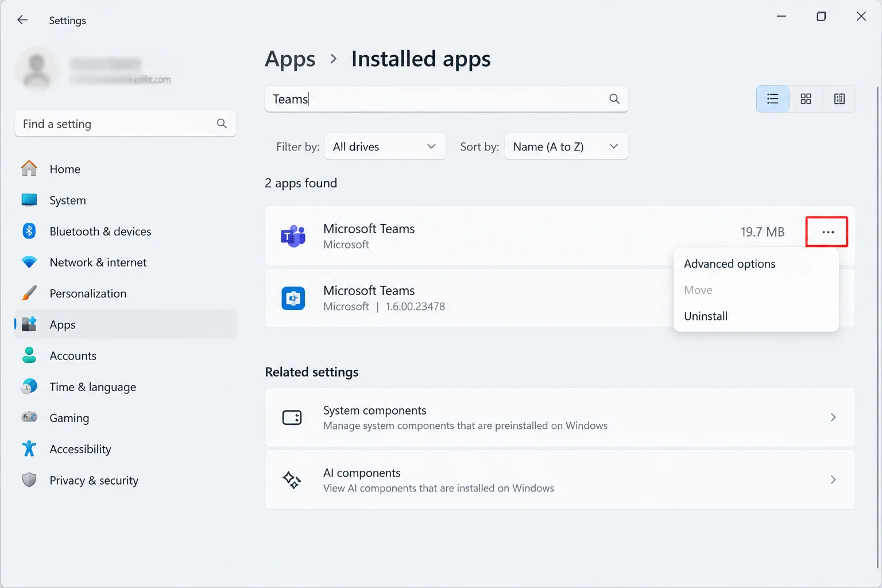Screen dimensions: 882x588
Task: Open the three-dots menu for Microsoft Teams 19.7 MB
Action: (x=827, y=232)
